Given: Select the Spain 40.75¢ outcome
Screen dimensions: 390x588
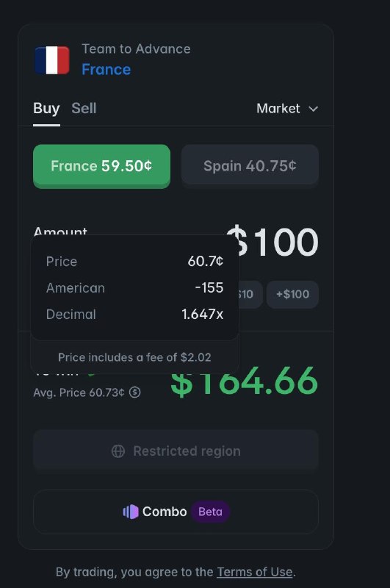Looking at the screenshot, I should 250,165.
